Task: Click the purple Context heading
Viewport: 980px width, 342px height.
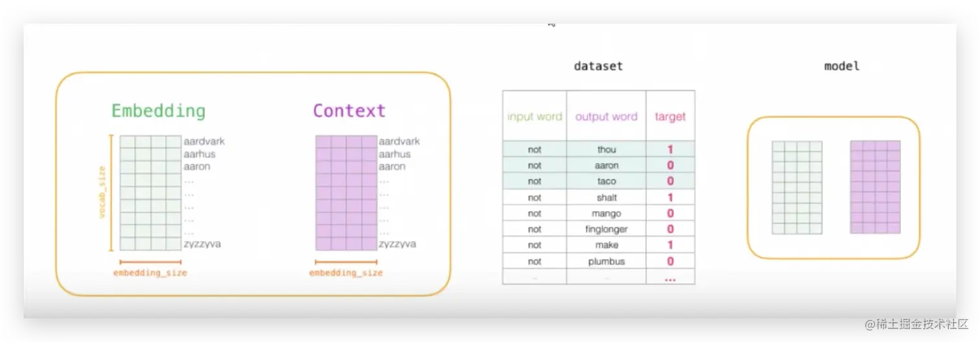Action: point(349,111)
